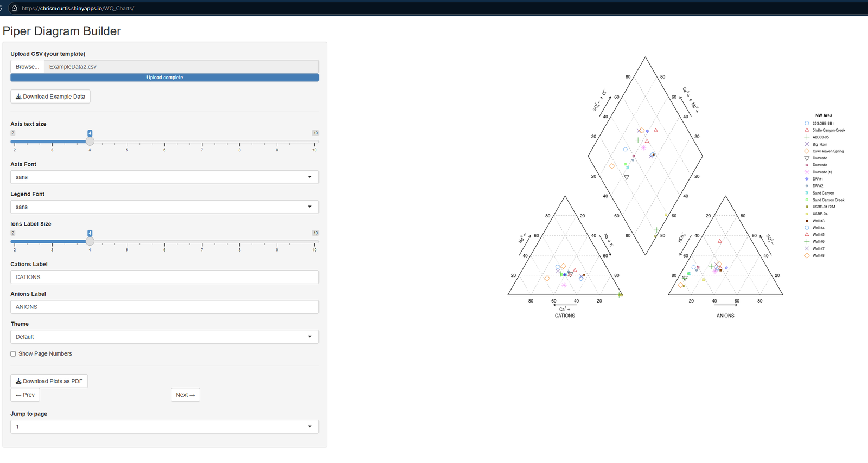This screenshot has width=868, height=463.
Task: Click the Ions Label Size slider handle
Action: pos(90,241)
